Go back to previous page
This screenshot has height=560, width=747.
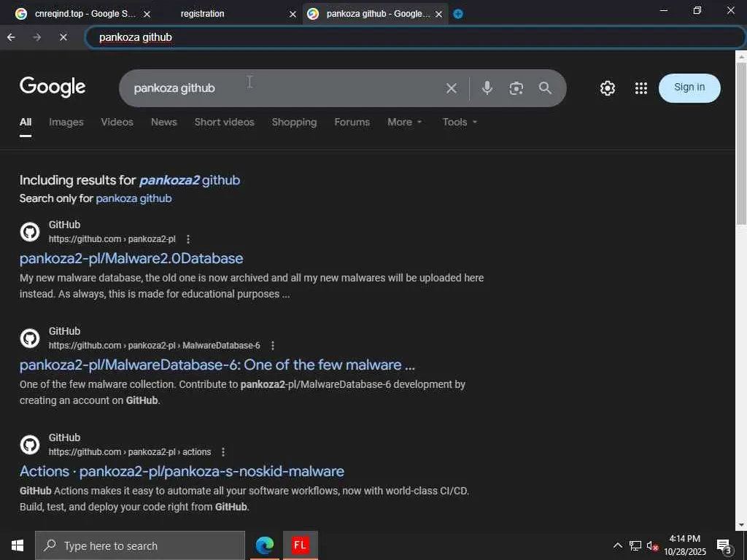11,37
